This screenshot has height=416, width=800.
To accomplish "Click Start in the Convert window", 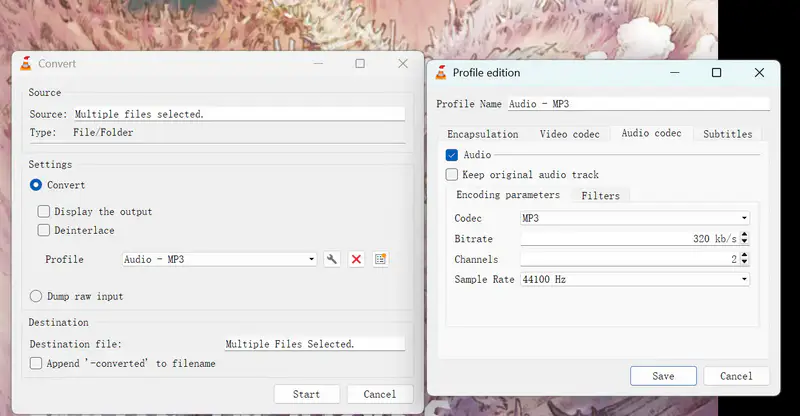I will point(307,394).
